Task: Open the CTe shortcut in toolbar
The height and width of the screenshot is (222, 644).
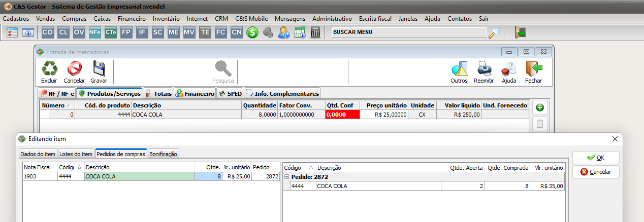Action: click(111, 32)
